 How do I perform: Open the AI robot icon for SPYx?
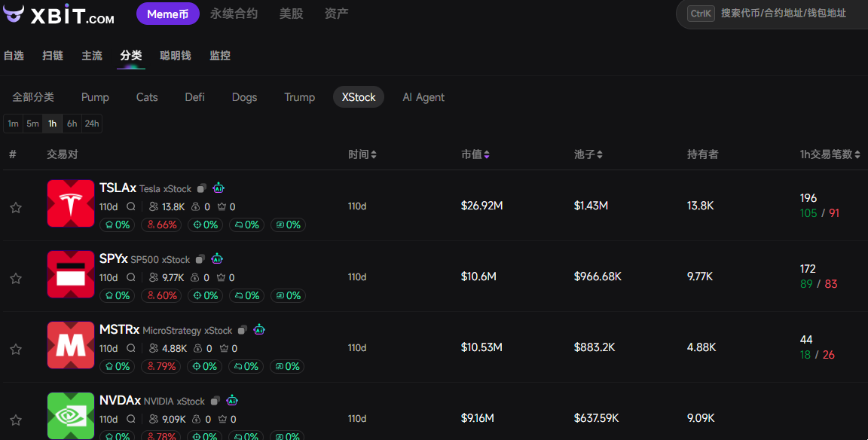[x=217, y=258]
